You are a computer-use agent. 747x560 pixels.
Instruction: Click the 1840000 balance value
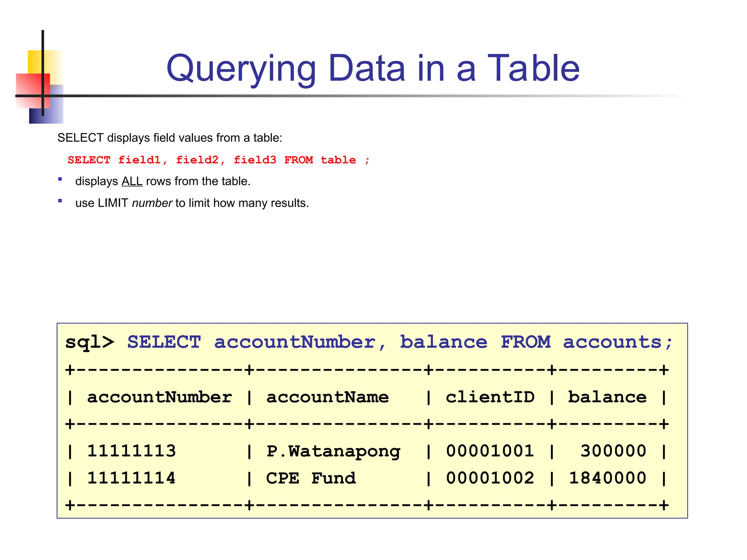[x=607, y=478]
